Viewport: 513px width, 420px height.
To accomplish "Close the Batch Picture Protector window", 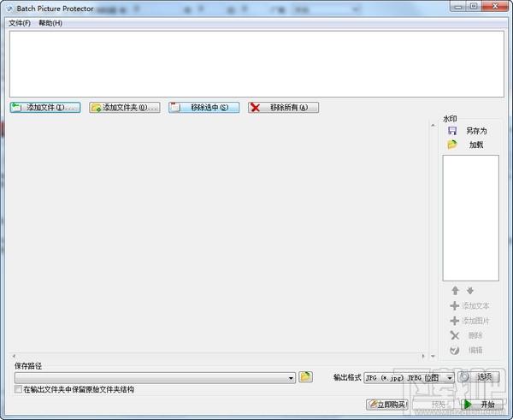I will point(495,6).
